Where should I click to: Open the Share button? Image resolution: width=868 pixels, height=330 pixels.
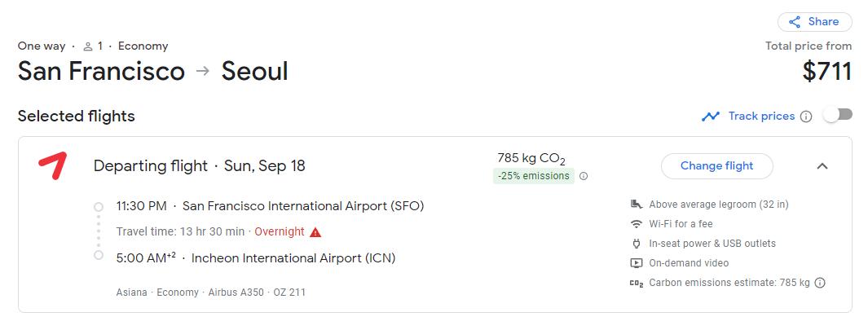point(814,22)
